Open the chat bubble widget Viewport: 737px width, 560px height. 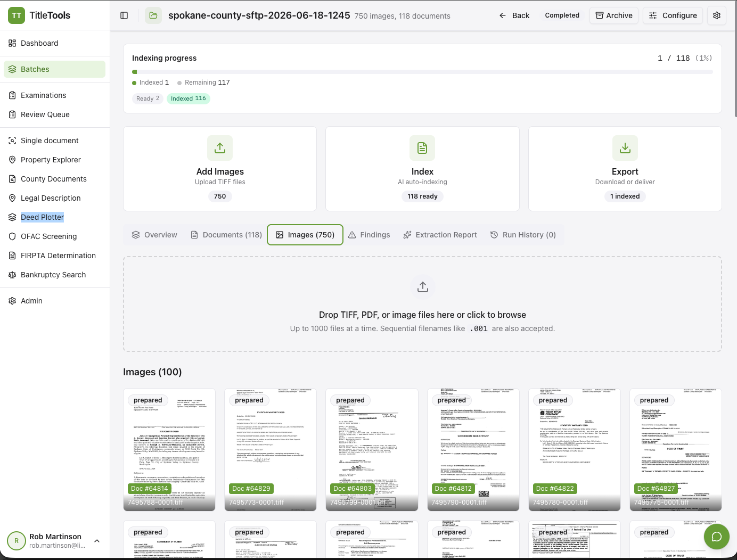click(717, 537)
